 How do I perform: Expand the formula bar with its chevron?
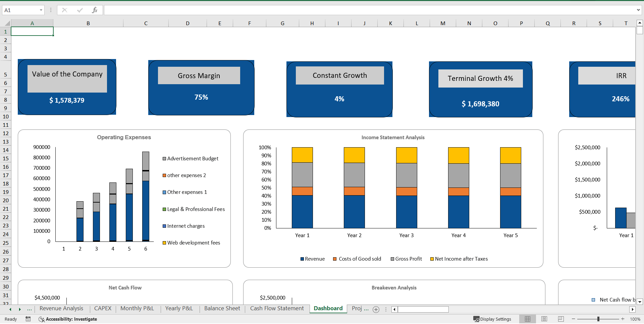(639, 10)
